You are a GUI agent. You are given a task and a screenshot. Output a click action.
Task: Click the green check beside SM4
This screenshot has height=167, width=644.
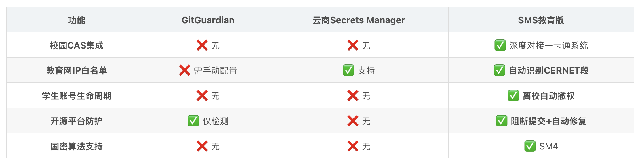pos(530,146)
